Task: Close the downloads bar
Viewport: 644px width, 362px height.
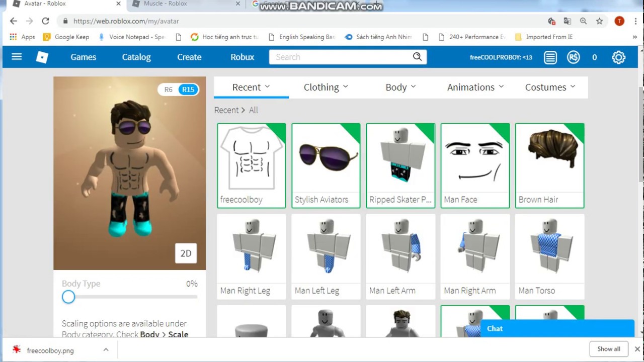Action: (x=637, y=349)
